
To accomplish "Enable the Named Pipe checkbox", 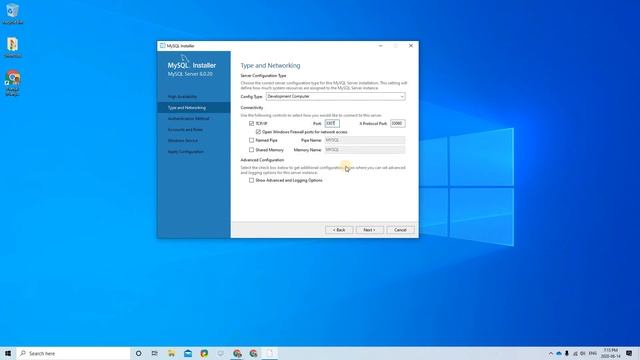I will click(x=251, y=140).
